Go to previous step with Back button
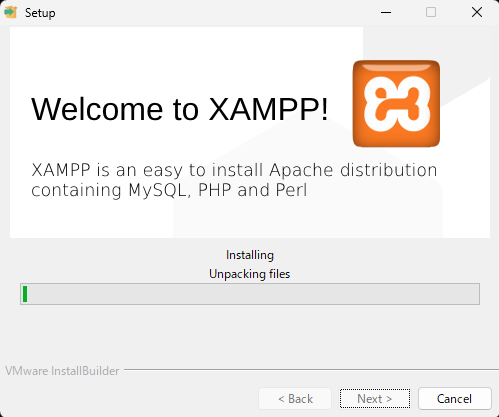Screen dimensions: 499x417 (295, 399)
